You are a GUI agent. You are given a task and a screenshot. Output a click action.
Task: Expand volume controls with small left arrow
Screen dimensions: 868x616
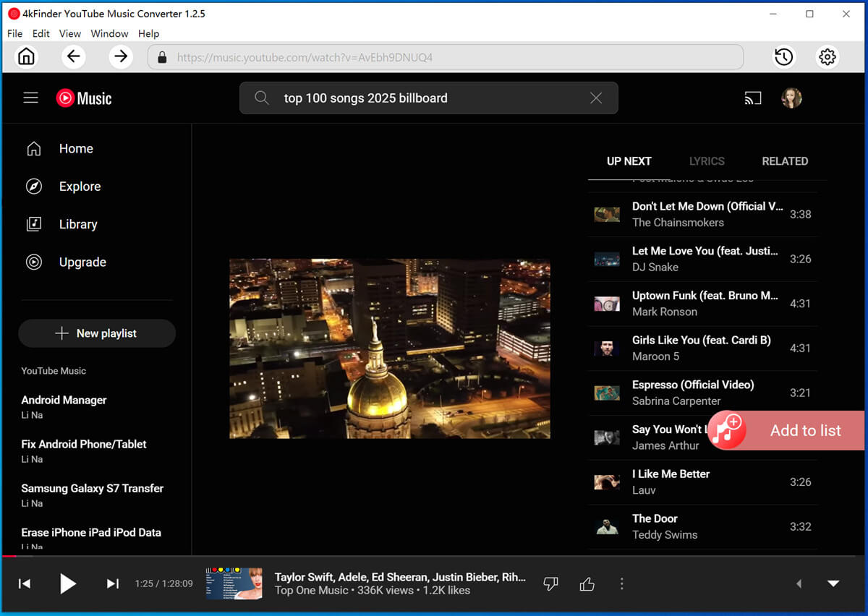pyautogui.click(x=799, y=583)
